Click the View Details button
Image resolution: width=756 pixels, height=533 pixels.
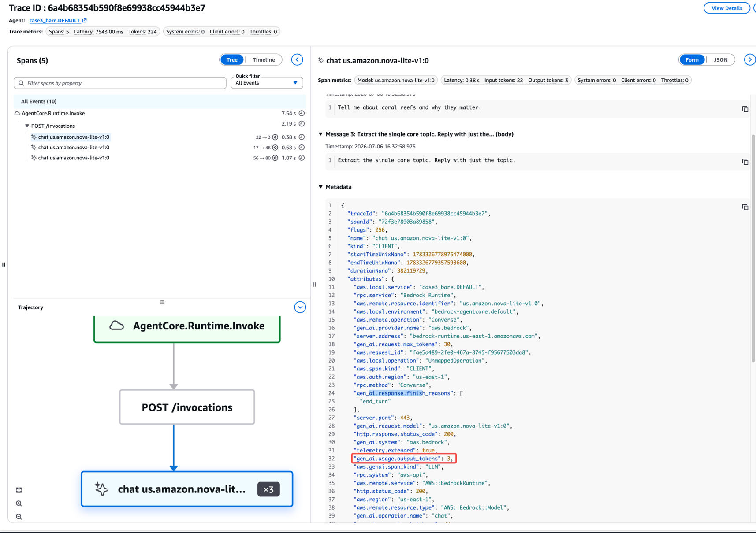(x=726, y=8)
